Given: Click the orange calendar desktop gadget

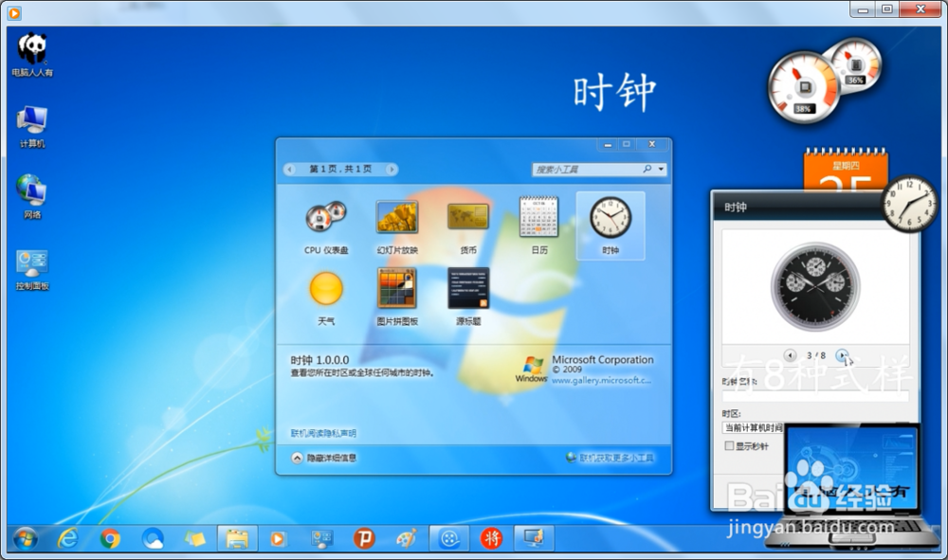Looking at the screenshot, I should [x=846, y=170].
